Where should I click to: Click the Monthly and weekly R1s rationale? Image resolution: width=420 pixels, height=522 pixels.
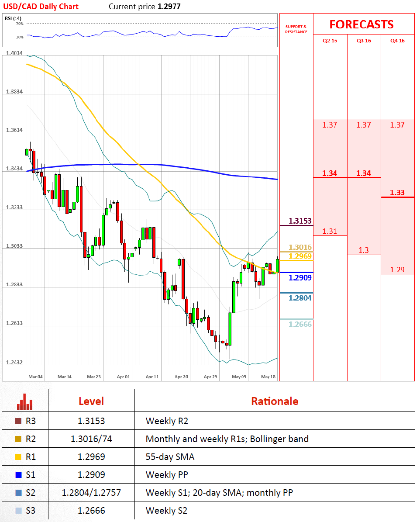(227, 439)
